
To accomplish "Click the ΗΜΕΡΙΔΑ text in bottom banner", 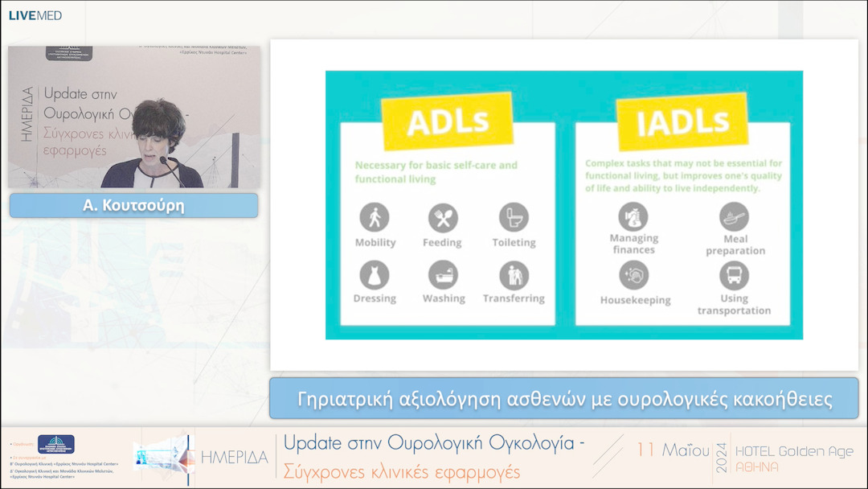I will pyautogui.click(x=234, y=458).
